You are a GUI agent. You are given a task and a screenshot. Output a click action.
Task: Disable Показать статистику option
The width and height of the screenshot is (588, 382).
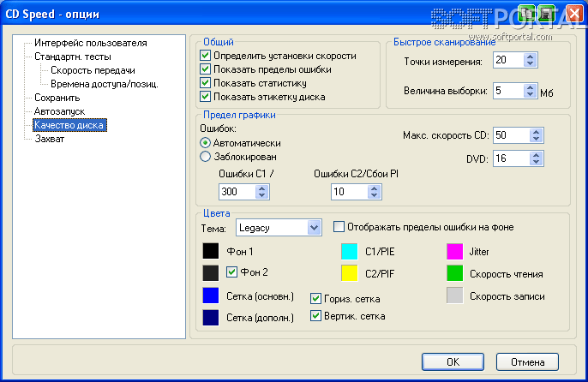tap(205, 83)
